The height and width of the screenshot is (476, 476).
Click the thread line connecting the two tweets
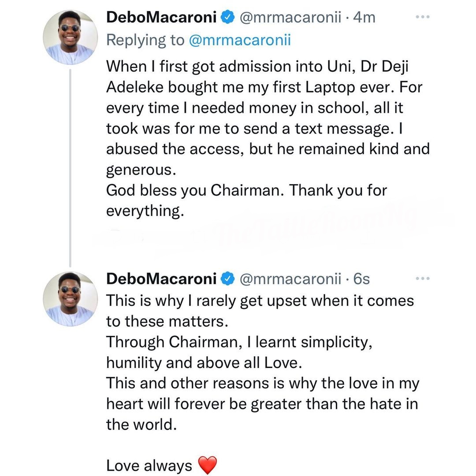coord(70,167)
